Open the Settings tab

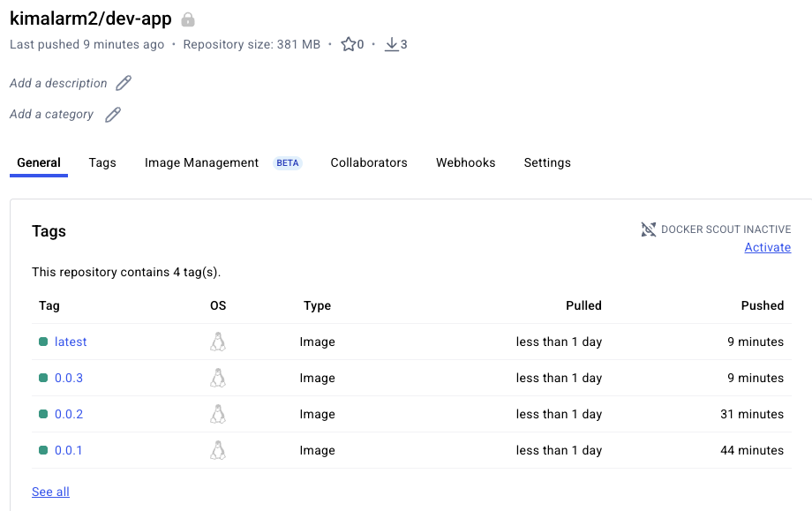point(547,162)
